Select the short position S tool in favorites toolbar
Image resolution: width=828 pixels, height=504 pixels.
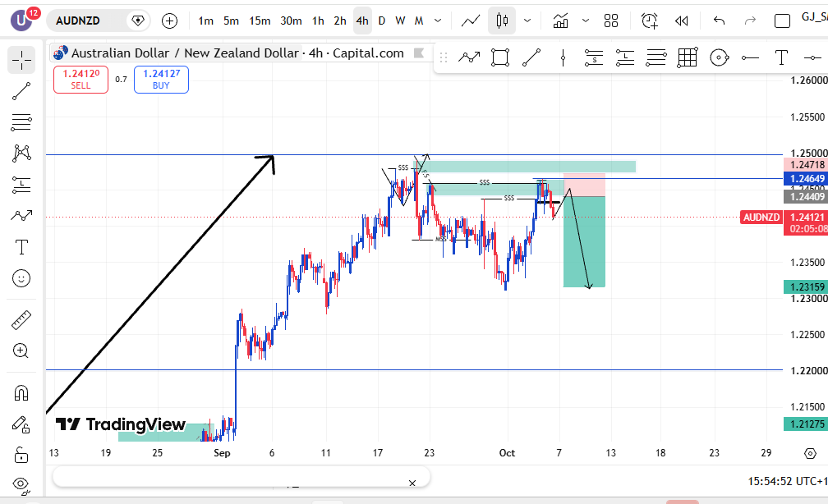pos(594,57)
